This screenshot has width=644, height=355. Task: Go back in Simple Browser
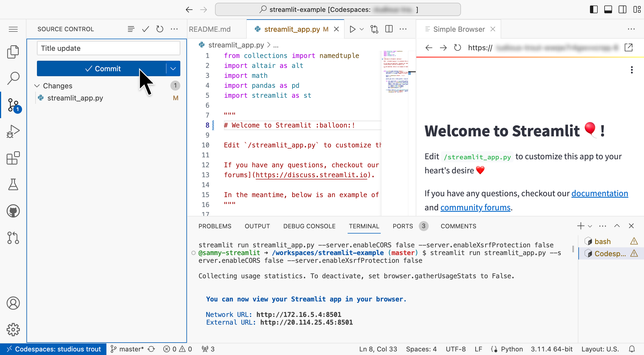click(x=429, y=48)
